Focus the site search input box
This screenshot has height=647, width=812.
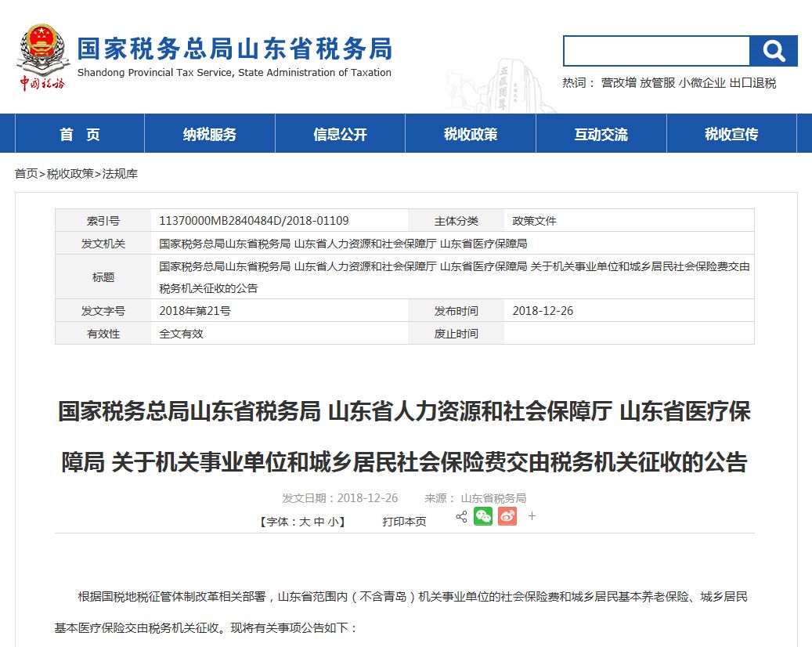(656, 51)
